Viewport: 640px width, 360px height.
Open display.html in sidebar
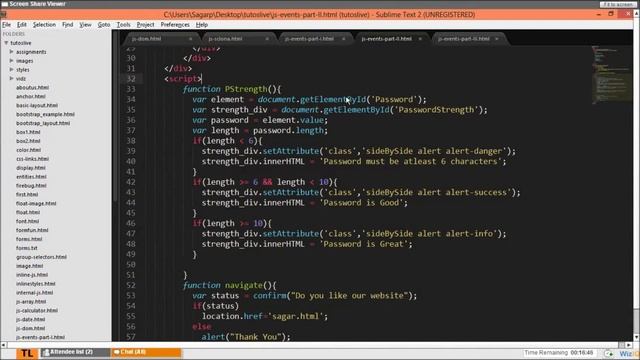point(31,168)
